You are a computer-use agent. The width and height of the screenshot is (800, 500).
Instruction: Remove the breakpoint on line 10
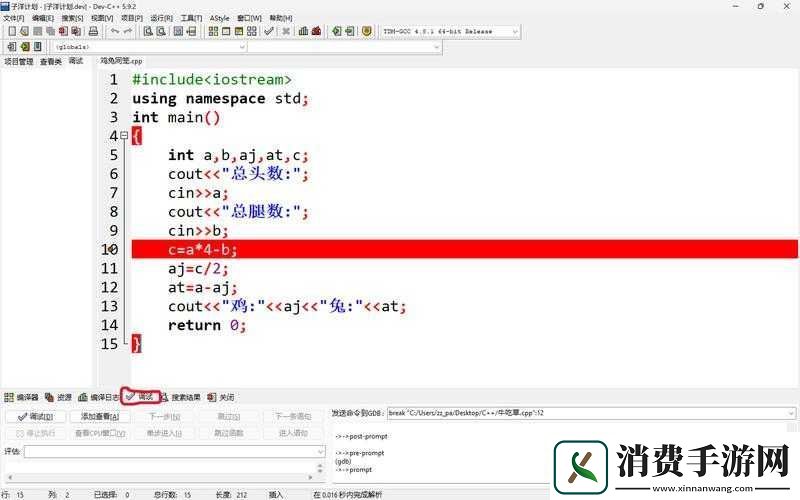click(x=110, y=250)
